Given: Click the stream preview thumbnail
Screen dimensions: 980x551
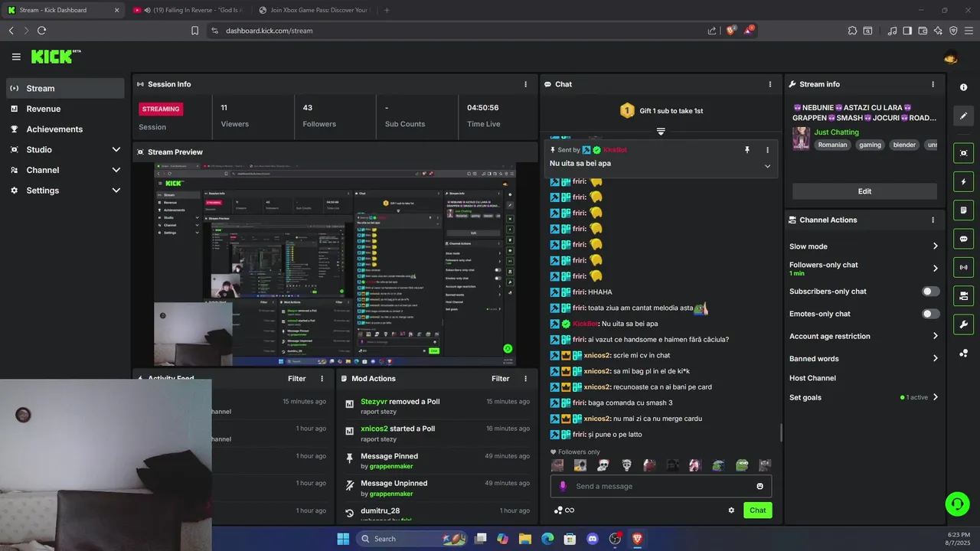Looking at the screenshot, I should [x=335, y=265].
